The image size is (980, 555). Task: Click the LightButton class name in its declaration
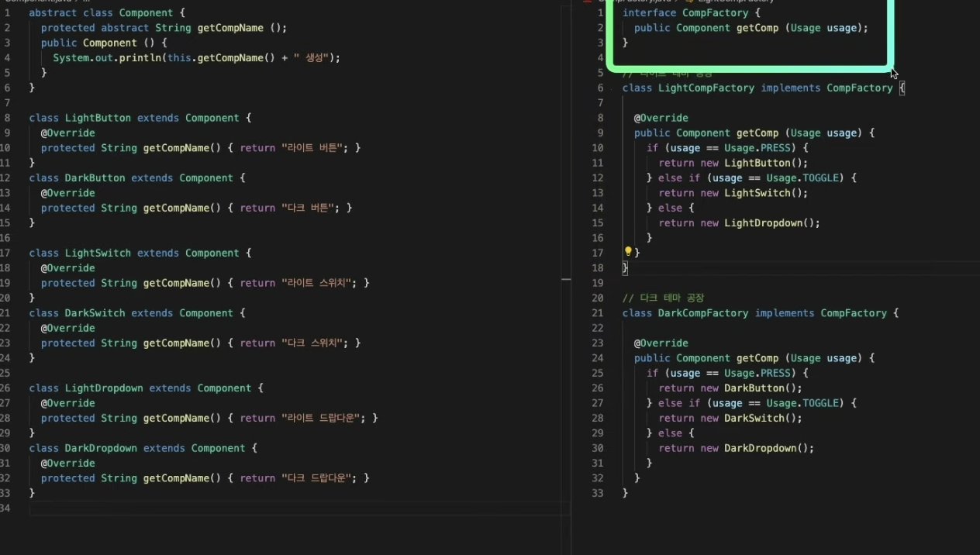click(x=98, y=118)
